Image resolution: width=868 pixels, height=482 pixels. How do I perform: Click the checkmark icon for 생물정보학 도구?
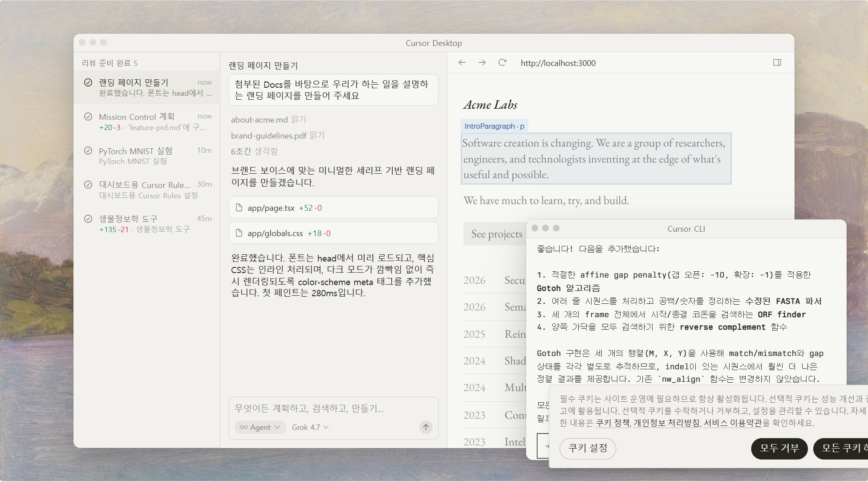coord(88,219)
